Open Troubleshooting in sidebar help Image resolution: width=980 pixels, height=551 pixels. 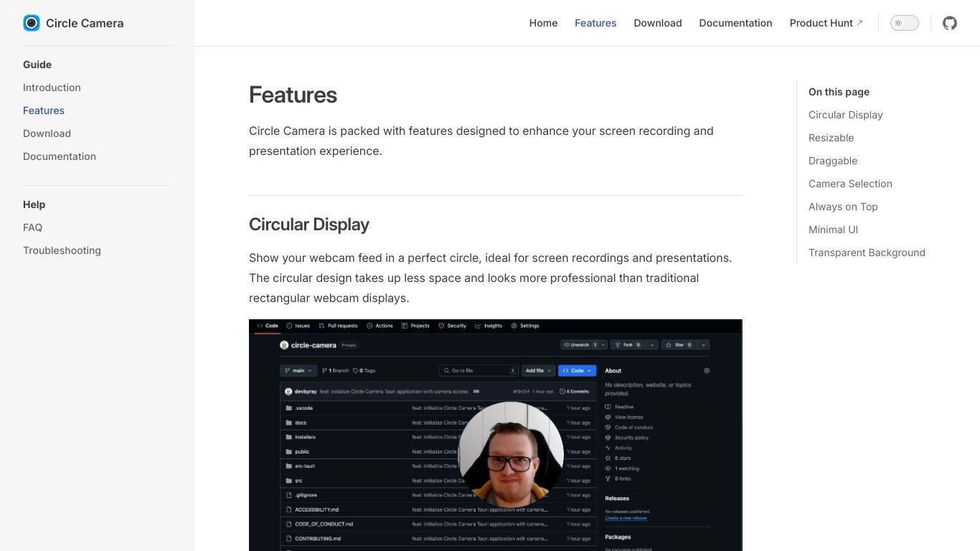click(x=62, y=250)
